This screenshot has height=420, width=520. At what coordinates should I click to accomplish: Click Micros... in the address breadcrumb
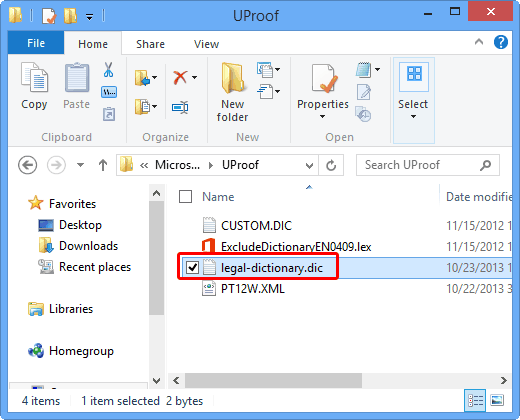pos(177,165)
